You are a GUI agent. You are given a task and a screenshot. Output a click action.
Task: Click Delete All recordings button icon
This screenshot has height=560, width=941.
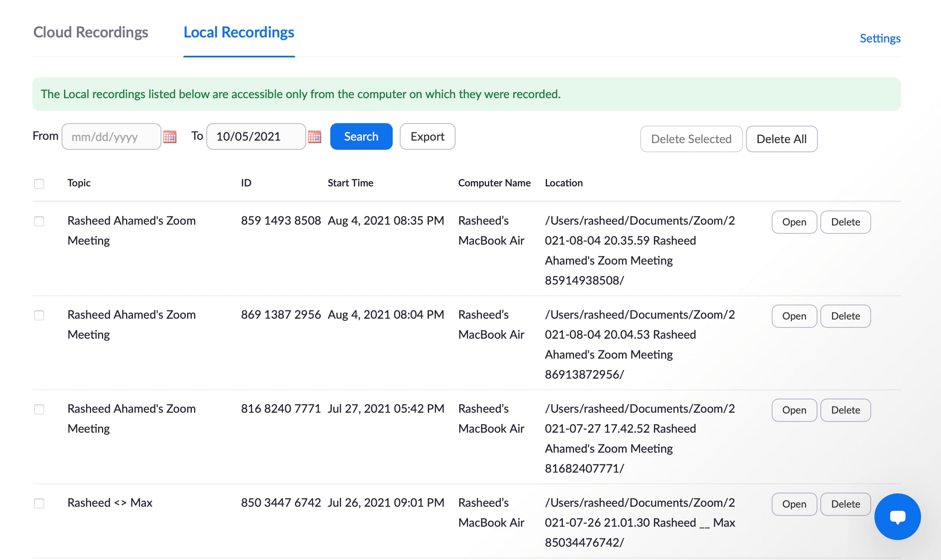(x=782, y=139)
